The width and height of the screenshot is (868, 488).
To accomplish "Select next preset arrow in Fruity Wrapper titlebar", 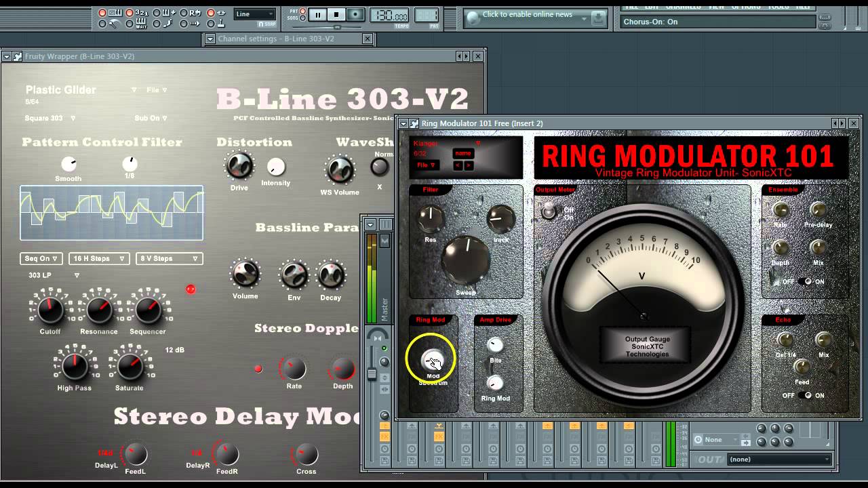I will pos(467,56).
